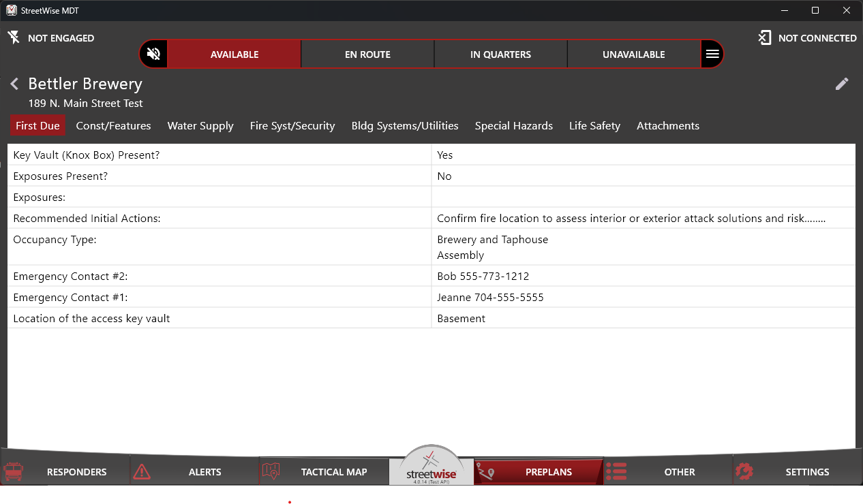
Task: Open the Other section
Action: coord(668,471)
